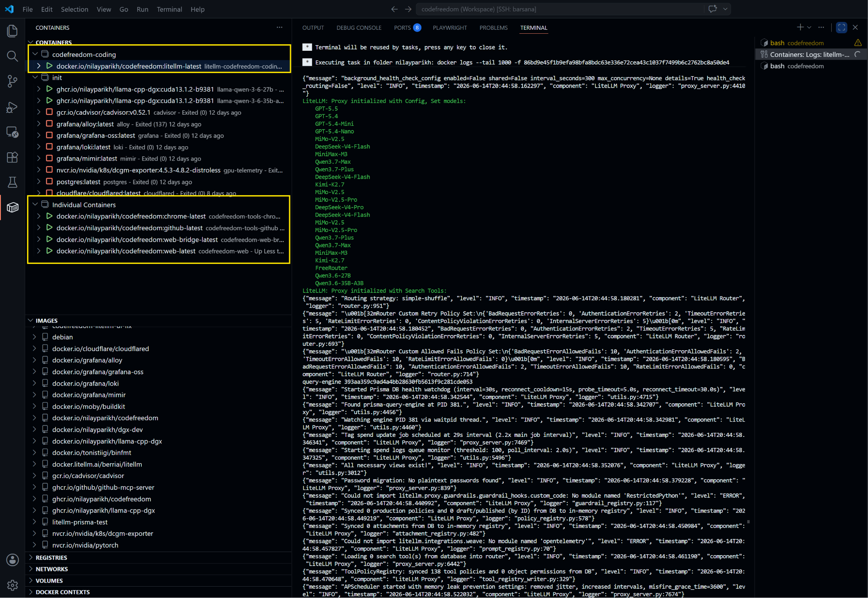Open the chat dropdown arrow next to Copilot

pos(725,9)
